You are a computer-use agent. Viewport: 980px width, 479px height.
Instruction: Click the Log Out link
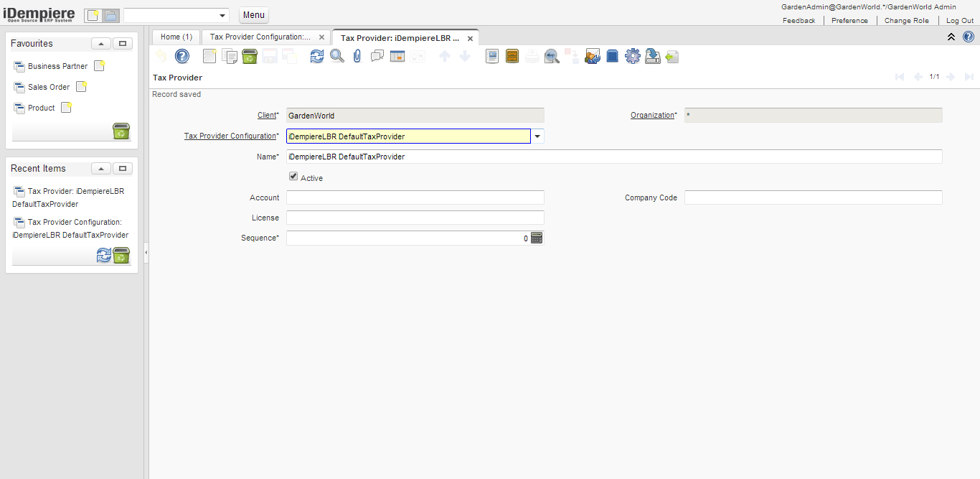pyautogui.click(x=960, y=21)
